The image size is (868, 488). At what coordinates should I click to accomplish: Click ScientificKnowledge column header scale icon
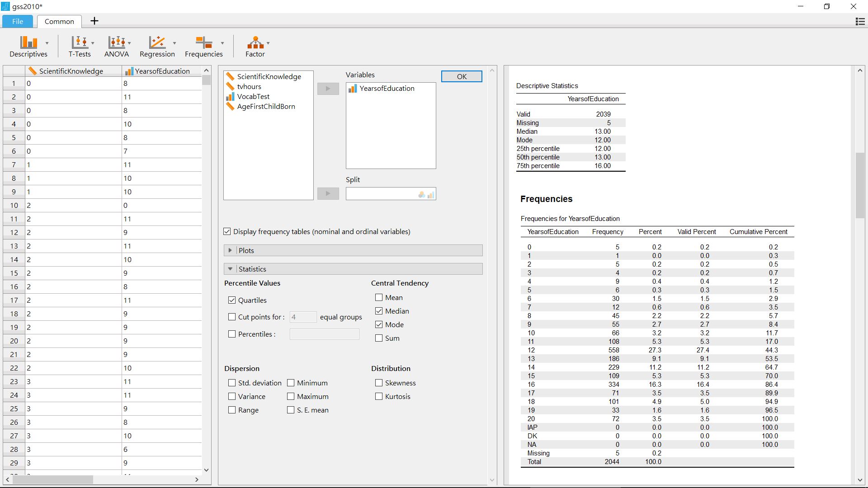click(33, 71)
